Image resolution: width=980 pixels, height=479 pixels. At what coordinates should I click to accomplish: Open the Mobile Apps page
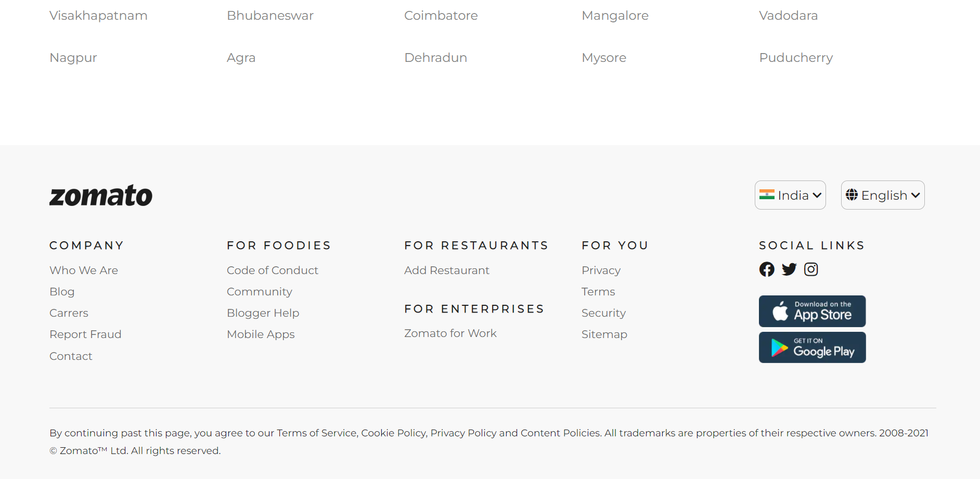(x=261, y=334)
